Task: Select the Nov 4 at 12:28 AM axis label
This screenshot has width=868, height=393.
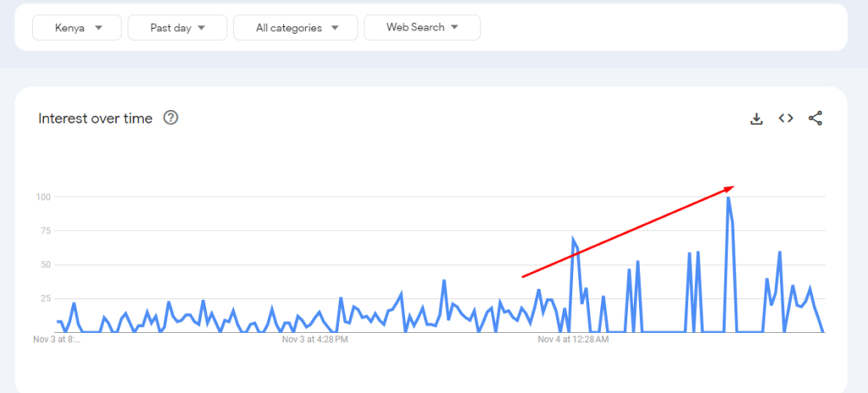Action: 573,340
